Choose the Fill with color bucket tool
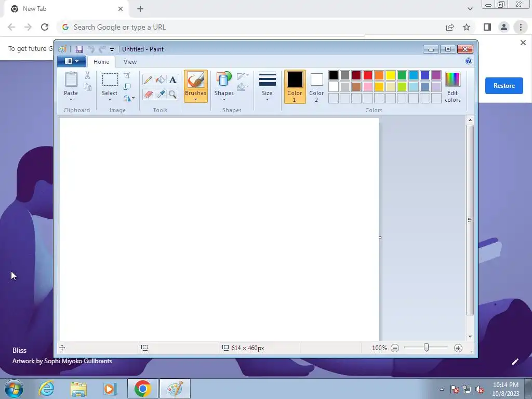The image size is (532, 399). 160,79
